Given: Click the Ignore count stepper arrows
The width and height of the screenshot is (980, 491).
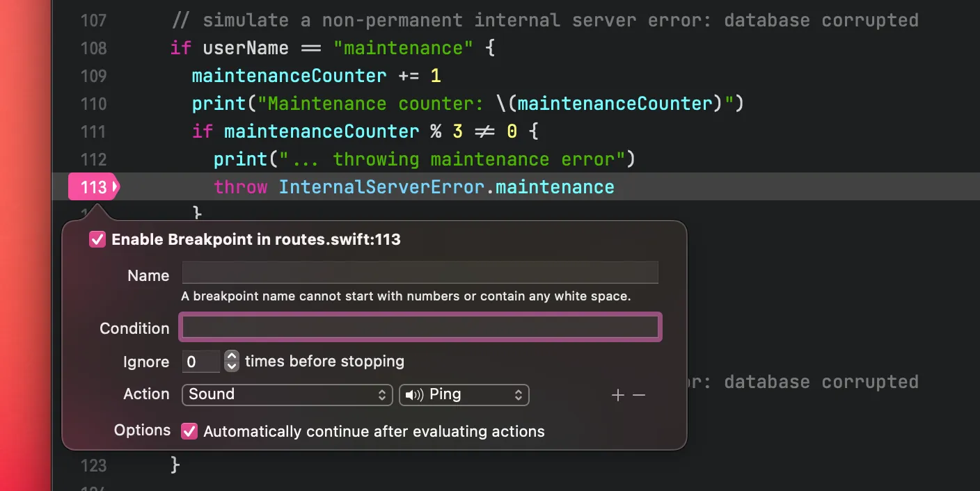Looking at the screenshot, I should pos(232,362).
